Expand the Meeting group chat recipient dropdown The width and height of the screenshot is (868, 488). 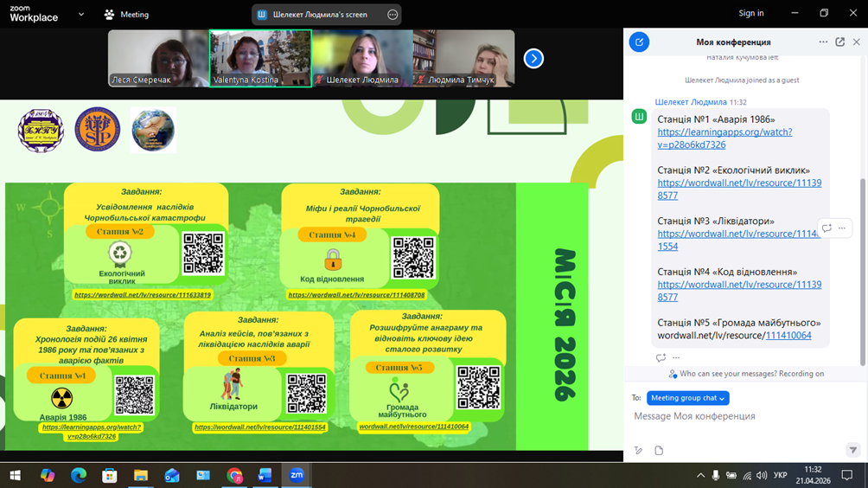688,398
